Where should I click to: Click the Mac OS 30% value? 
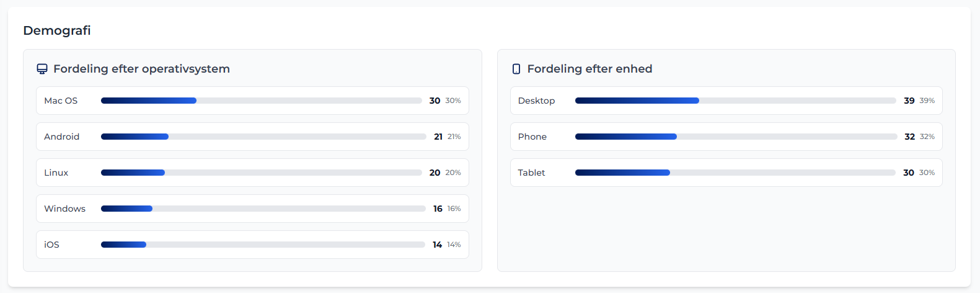(x=452, y=101)
